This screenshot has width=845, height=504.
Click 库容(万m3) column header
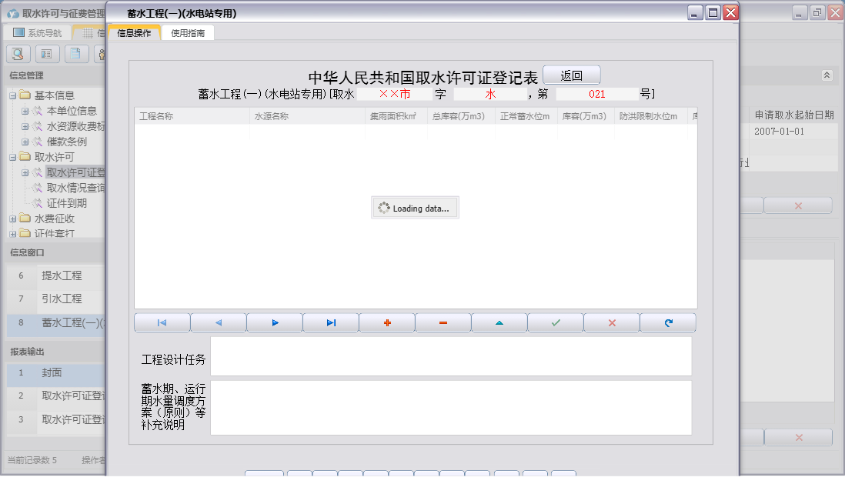tap(586, 116)
